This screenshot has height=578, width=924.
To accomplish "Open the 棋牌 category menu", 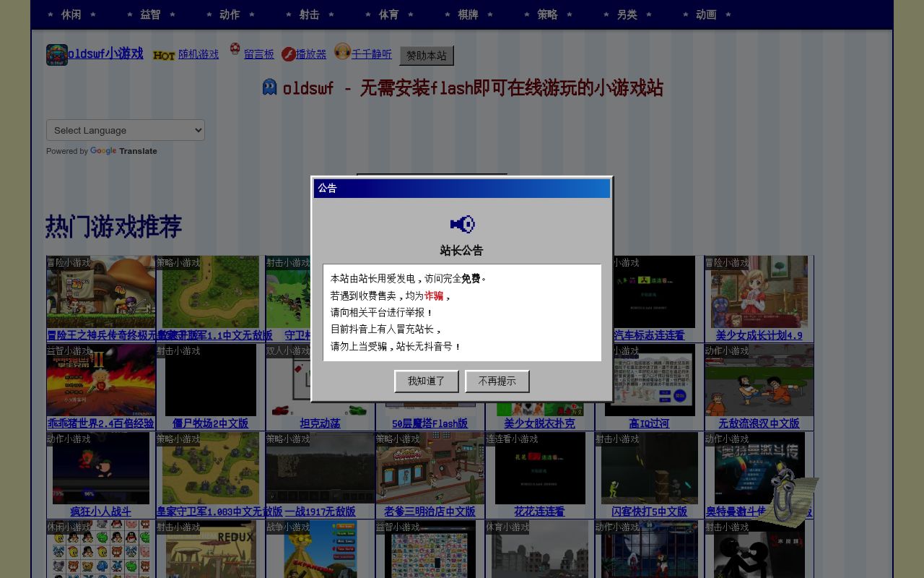I will pyautogui.click(x=468, y=14).
